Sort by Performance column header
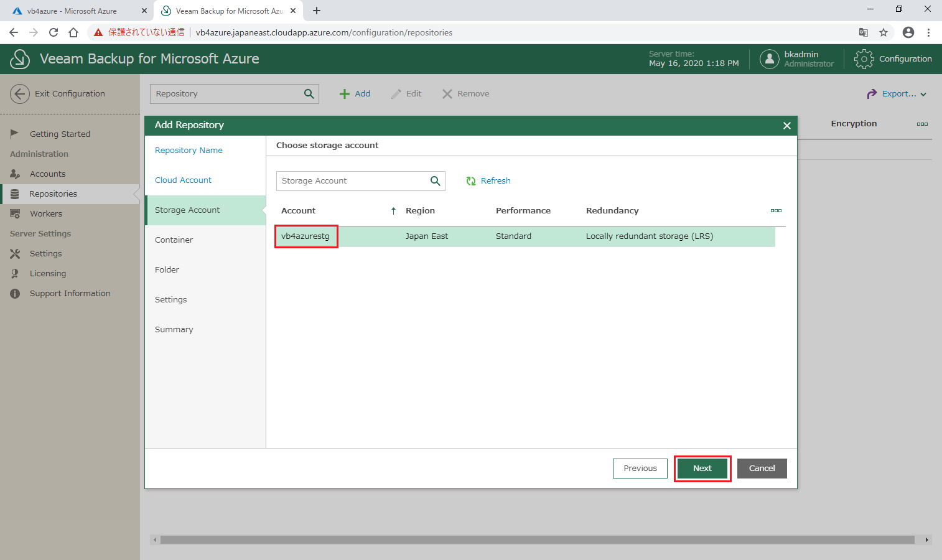Screen dimensions: 942x560 (523, 211)
